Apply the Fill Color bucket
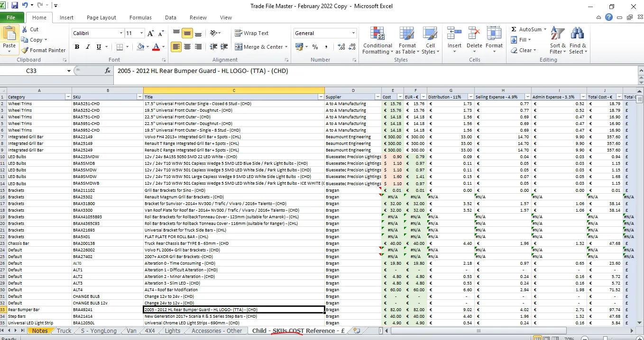Image resolution: width=644 pixels, height=340 pixels. (x=140, y=47)
